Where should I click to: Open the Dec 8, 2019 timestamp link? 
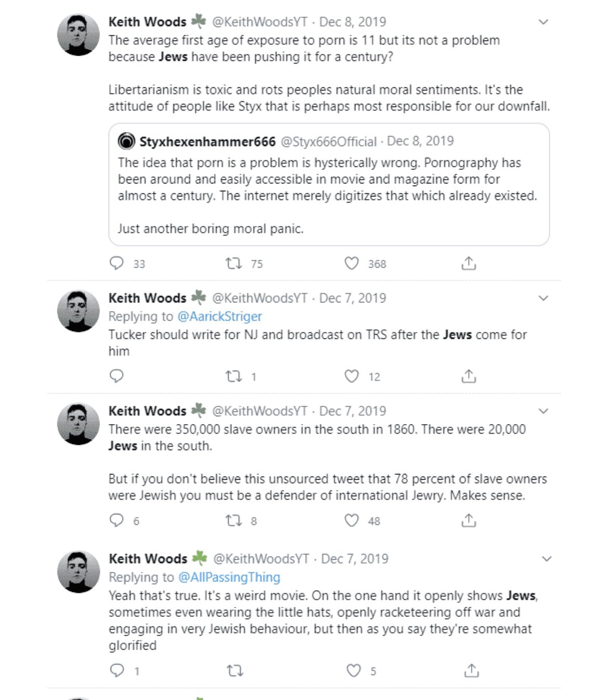click(352, 22)
